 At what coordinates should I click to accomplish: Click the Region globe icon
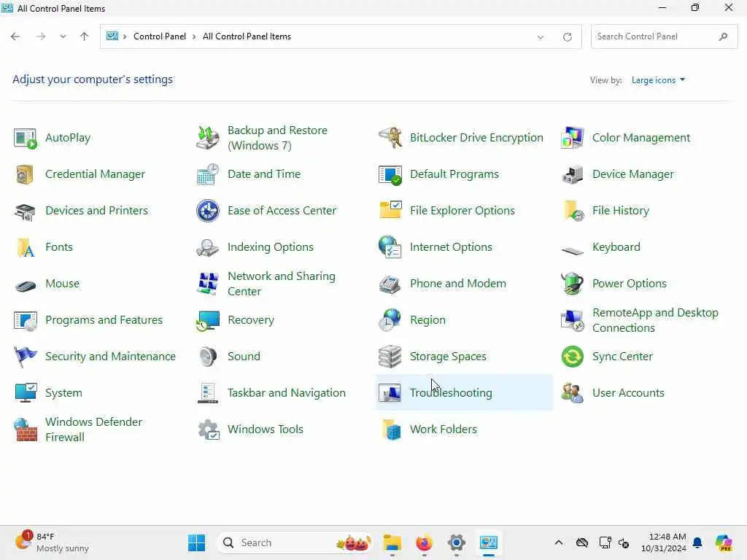click(x=390, y=321)
